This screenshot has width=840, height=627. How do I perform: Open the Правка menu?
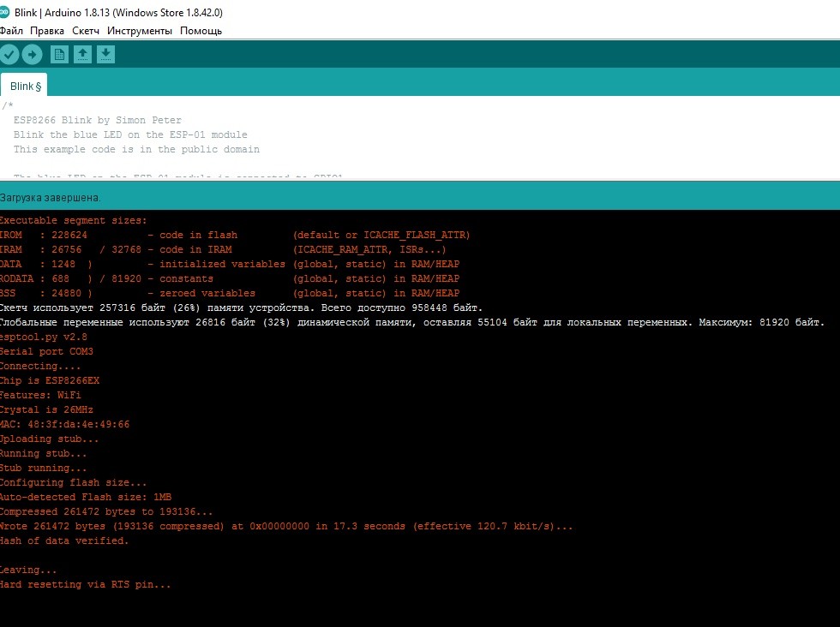click(x=47, y=31)
